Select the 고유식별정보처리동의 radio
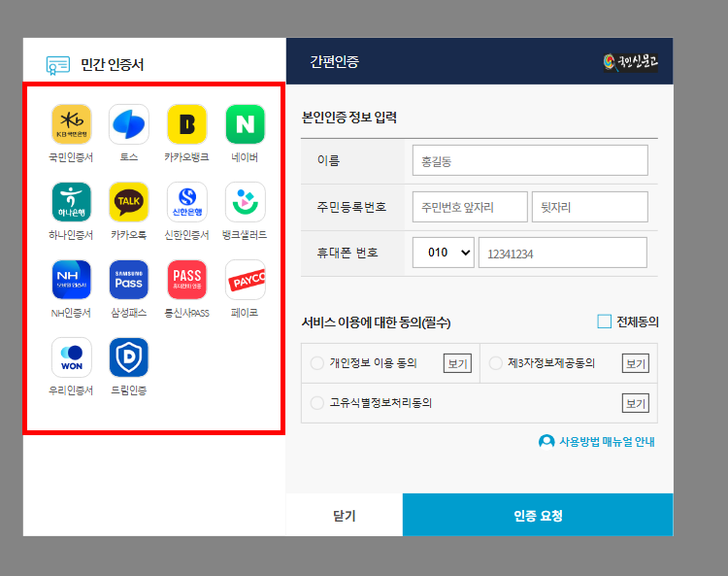Viewport: 728px width, 576px height. pos(317,403)
